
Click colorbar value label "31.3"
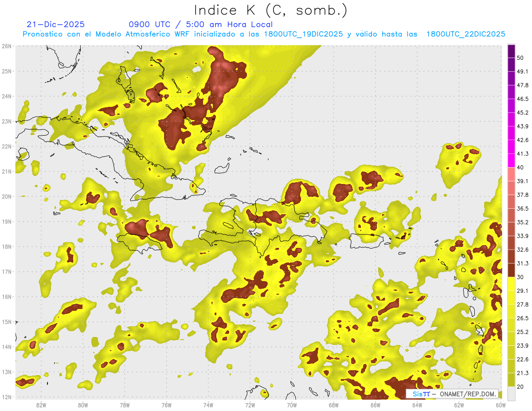(523, 263)
